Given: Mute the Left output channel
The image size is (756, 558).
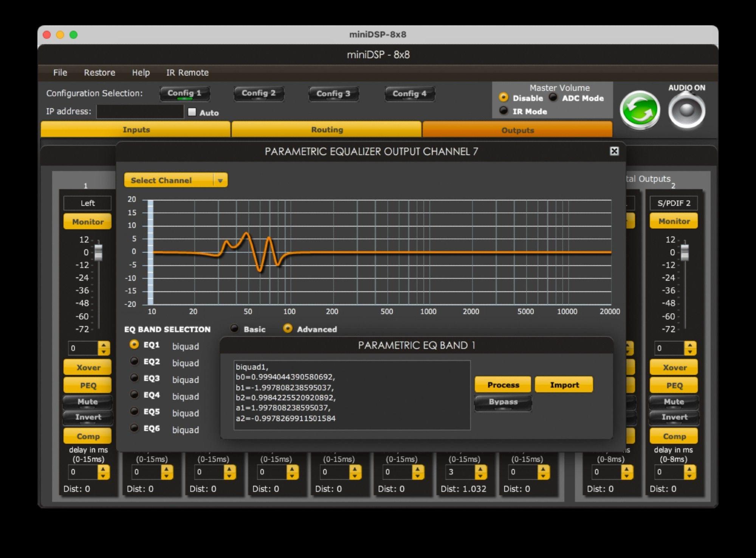Looking at the screenshot, I should click(88, 402).
